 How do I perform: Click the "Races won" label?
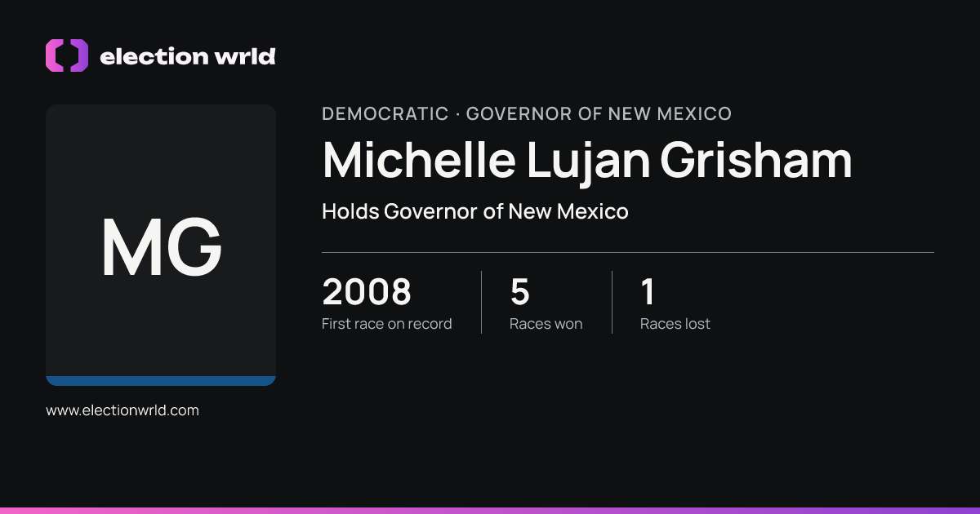546,324
